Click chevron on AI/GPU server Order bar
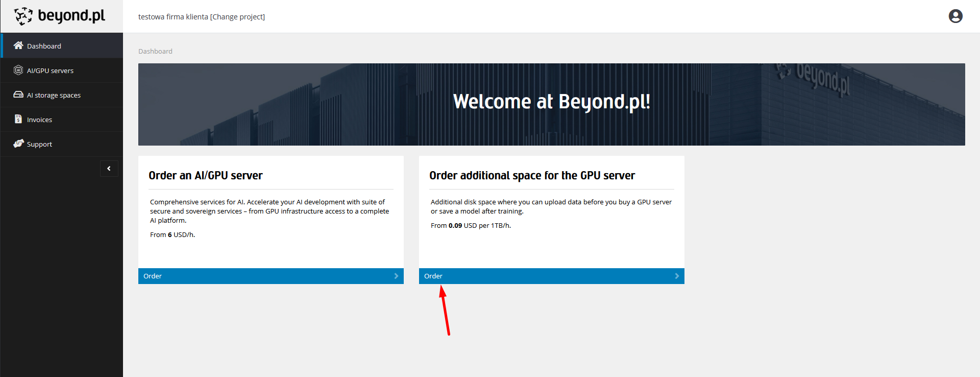The image size is (980, 377). 396,276
